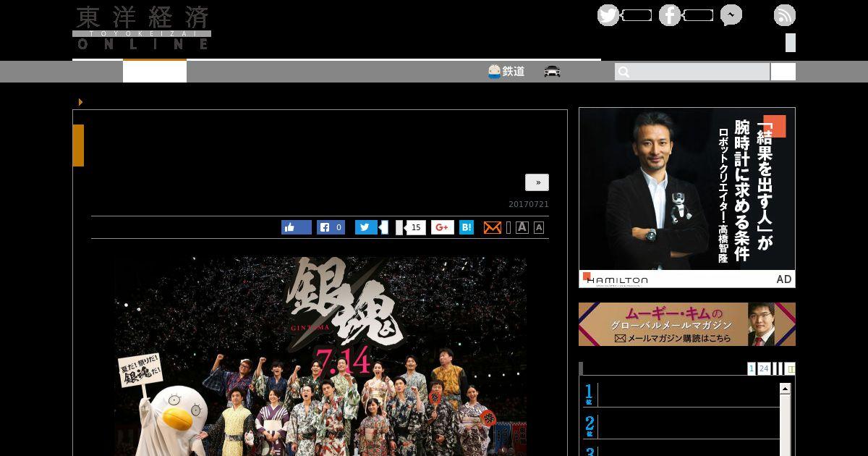The height and width of the screenshot is (456, 868).
Task: Open the 鉄道 railway section link
Action: (x=506, y=72)
